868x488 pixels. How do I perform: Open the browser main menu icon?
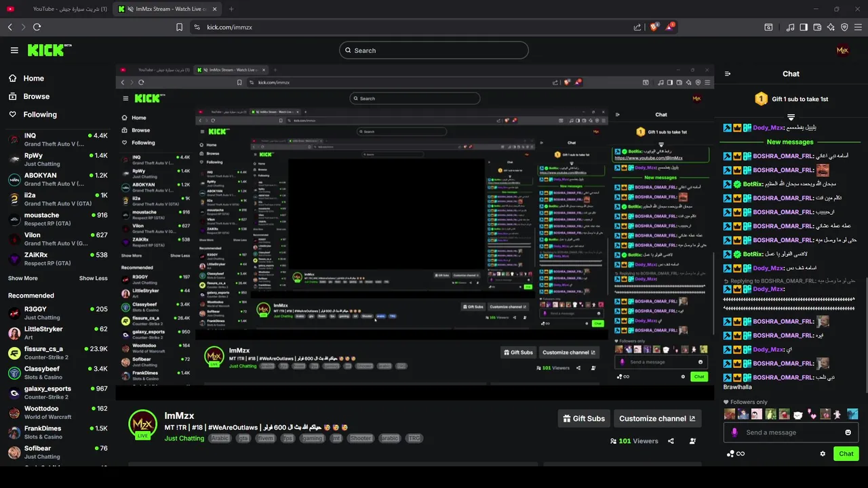(858, 27)
